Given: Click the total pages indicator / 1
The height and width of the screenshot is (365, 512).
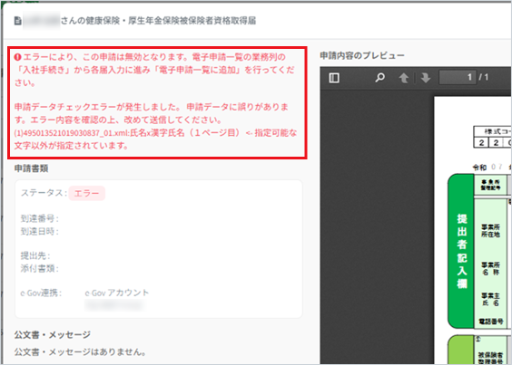Looking at the screenshot, I should [x=483, y=78].
